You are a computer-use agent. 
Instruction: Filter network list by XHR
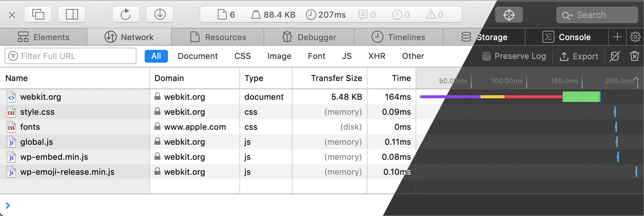click(377, 56)
